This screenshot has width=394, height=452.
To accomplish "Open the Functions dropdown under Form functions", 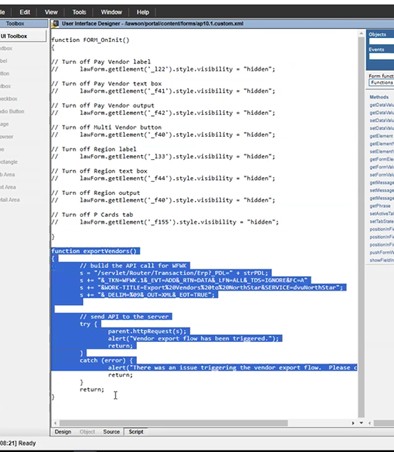I will point(381,82).
